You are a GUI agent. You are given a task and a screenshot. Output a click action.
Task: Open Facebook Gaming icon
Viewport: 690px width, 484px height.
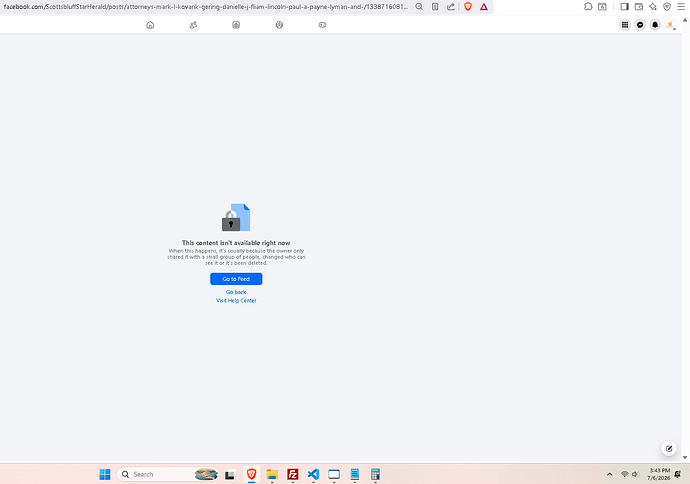322,25
